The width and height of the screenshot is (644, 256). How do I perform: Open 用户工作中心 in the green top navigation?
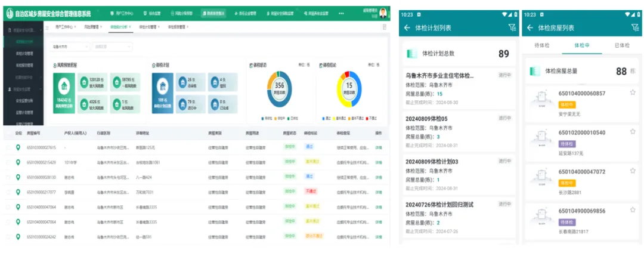point(122,13)
